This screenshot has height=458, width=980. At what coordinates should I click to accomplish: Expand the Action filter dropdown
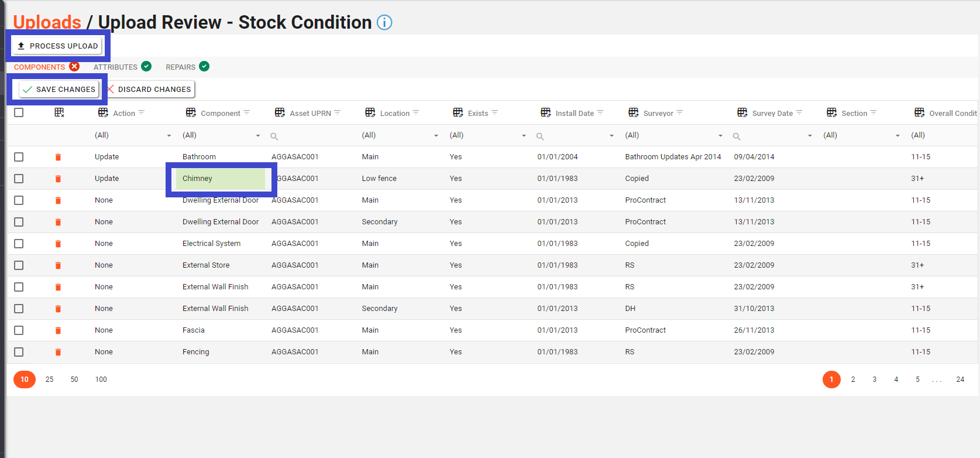(x=169, y=136)
